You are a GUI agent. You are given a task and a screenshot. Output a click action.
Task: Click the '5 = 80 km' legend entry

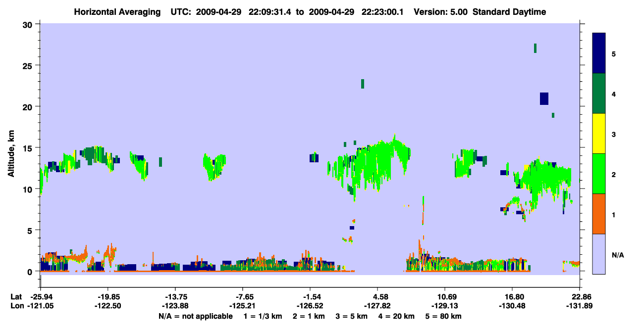coord(444,316)
